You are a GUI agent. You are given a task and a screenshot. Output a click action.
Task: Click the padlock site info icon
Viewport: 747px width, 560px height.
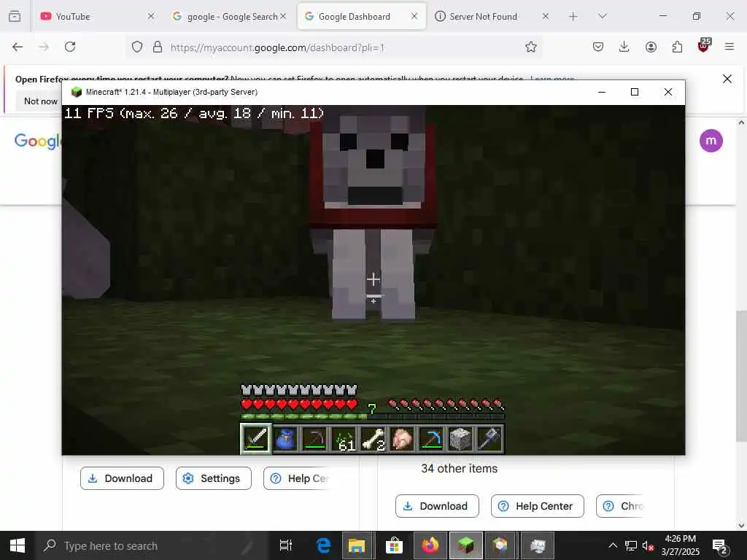(x=158, y=47)
